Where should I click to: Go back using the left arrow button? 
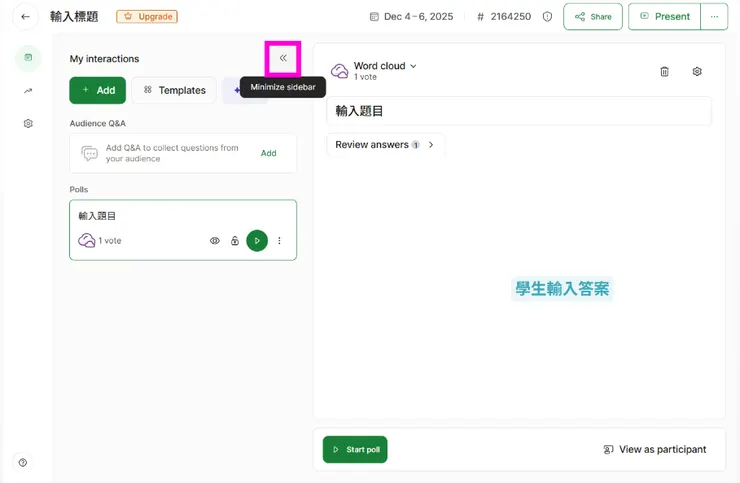pyautogui.click(x=25, y=17)
